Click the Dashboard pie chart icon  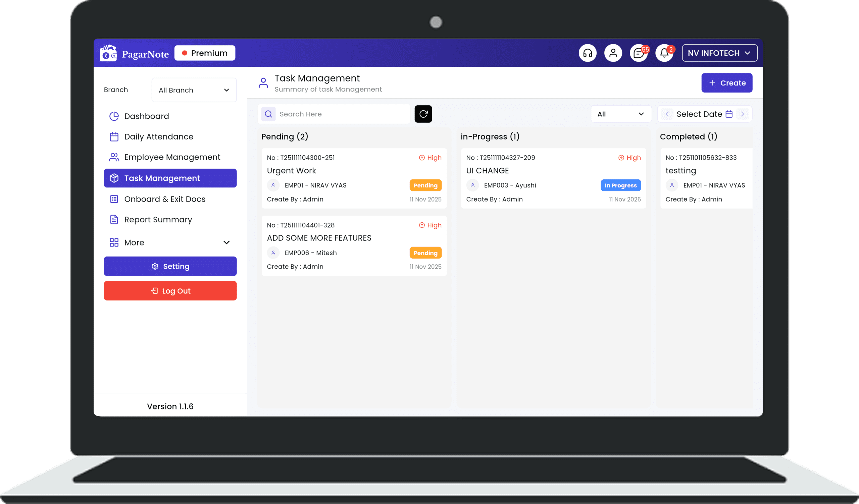click(114, 116)
